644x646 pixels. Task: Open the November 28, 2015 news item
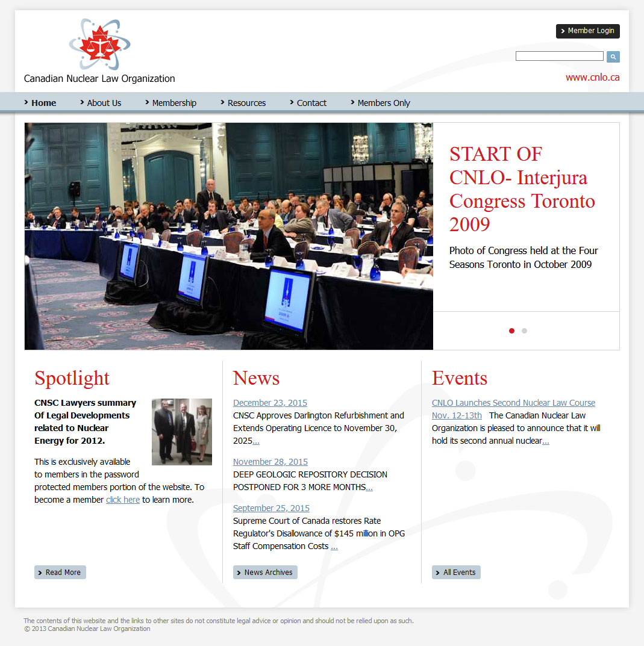click(x=270, y=462)
